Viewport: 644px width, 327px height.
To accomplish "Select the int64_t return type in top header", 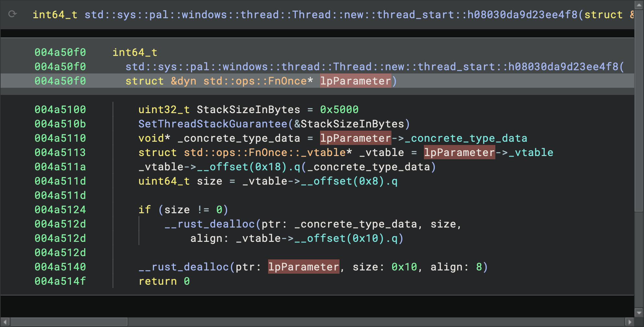I will tap(55, 15).
